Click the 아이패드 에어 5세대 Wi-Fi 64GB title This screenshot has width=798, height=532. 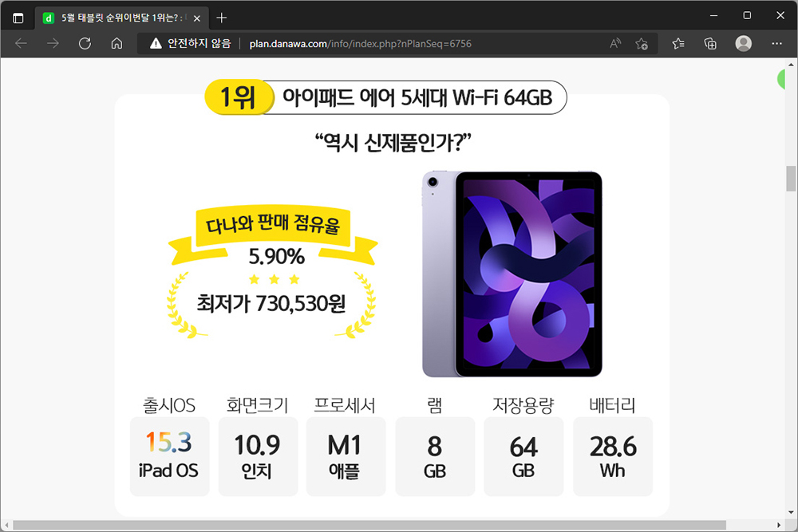(x=417, y=97)
